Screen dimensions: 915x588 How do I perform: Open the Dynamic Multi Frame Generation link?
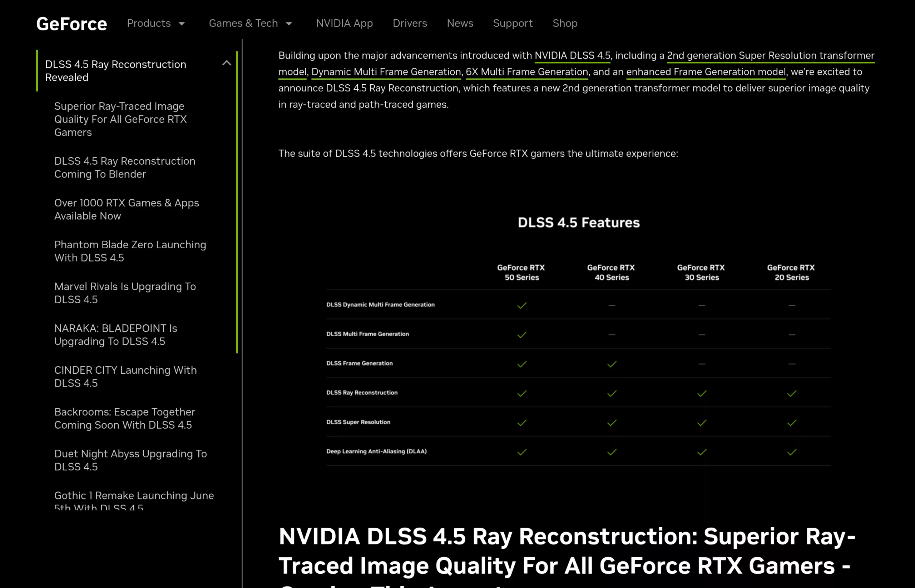click(x=386, y=72)
